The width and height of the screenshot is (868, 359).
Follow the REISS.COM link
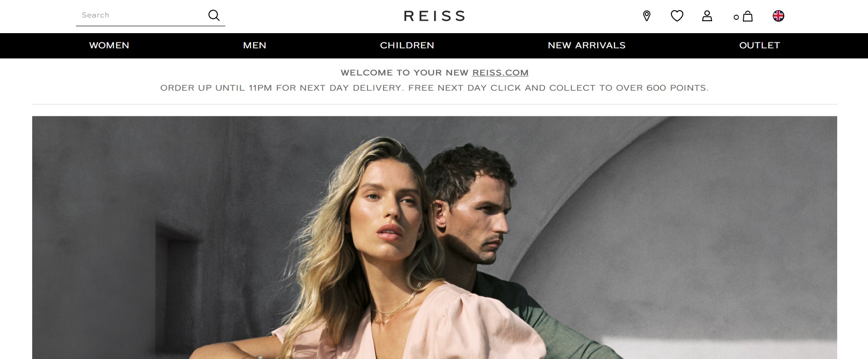(x=500, y=73)
